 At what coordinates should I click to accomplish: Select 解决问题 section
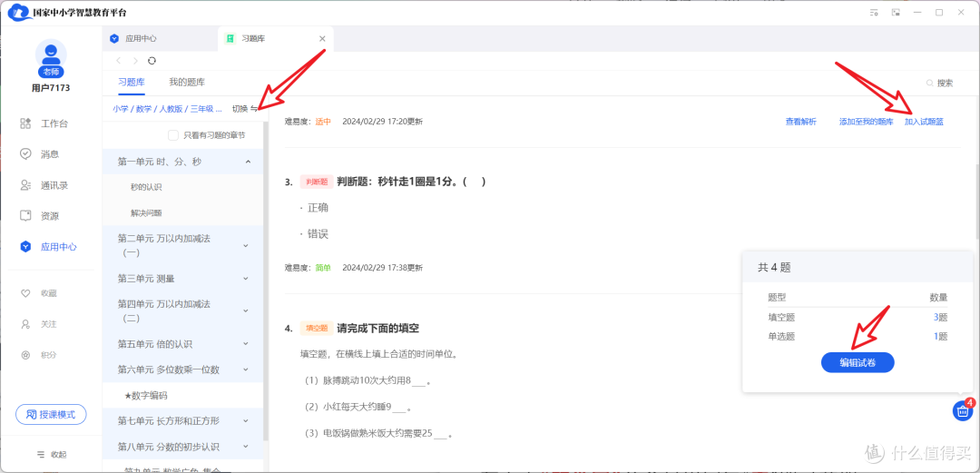click(146, 212)
